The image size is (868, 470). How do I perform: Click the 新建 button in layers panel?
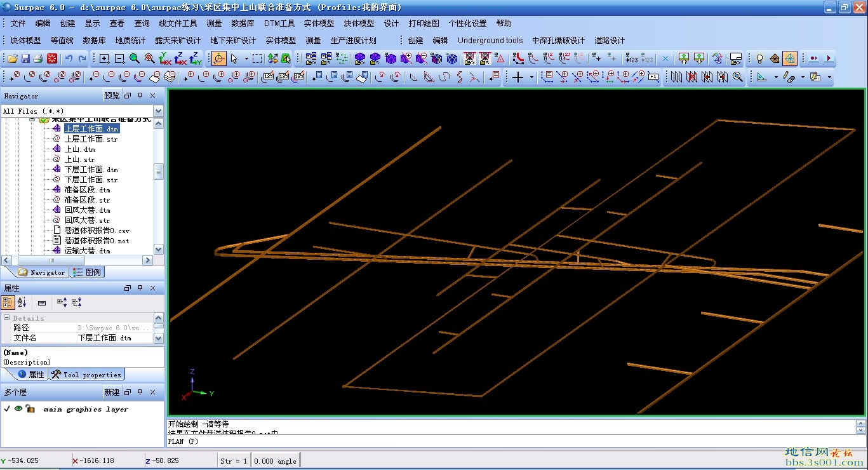point(112,392)
